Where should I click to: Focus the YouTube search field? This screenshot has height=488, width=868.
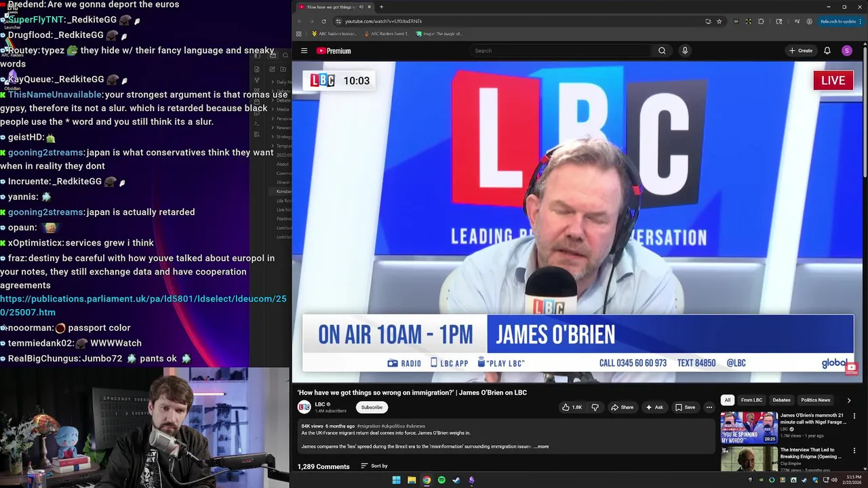point(560,51)
